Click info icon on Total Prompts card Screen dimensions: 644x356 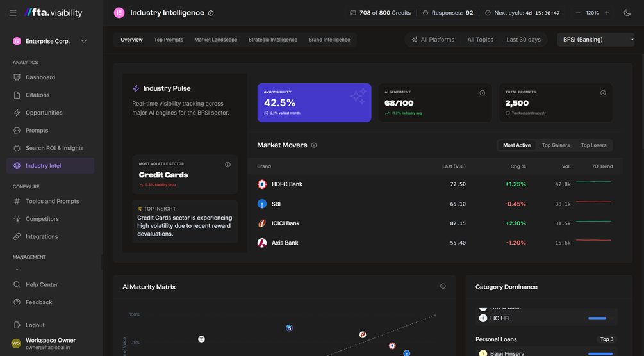click(x=603, y=93)
